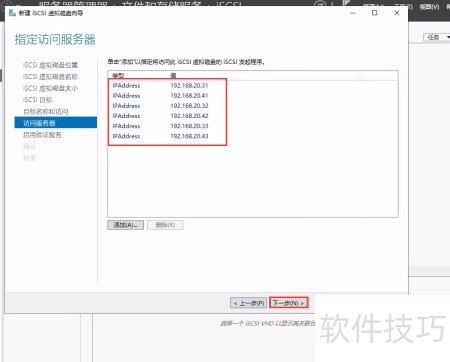Select the highlighted 访问服务器 step
This screenshot has height=362, width=450.
click(x=56, y=123)
